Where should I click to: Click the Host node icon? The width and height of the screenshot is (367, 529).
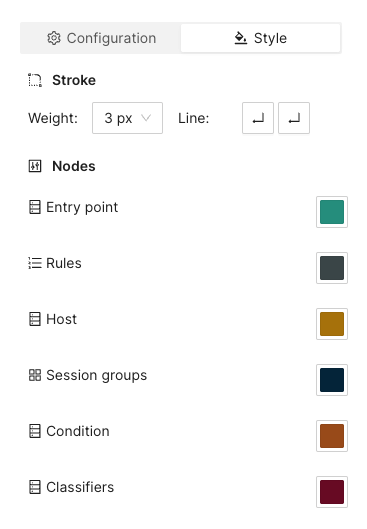(x=35, y=319)
